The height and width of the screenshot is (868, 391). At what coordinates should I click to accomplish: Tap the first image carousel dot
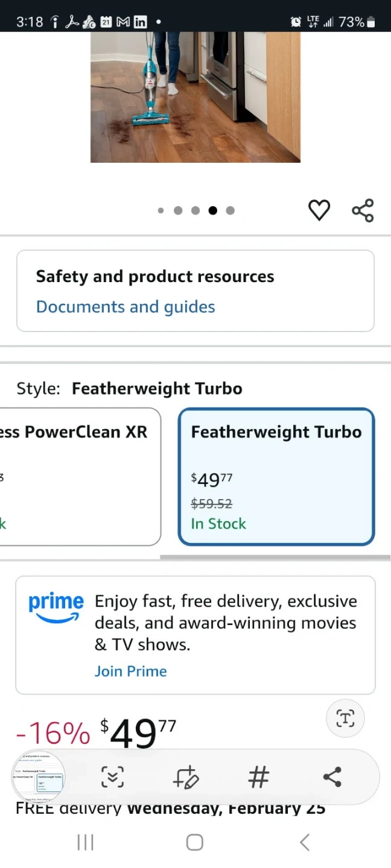(x=161, y=210)
